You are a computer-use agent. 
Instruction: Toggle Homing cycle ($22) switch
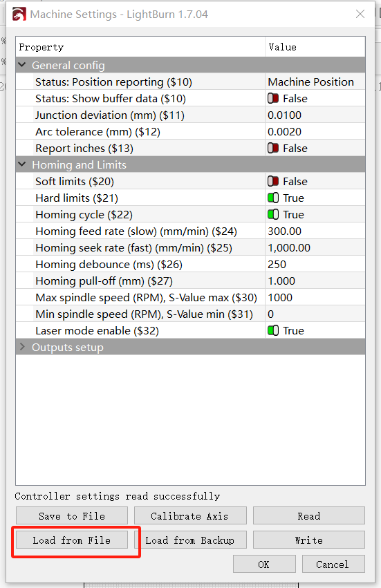click(273, 214)
